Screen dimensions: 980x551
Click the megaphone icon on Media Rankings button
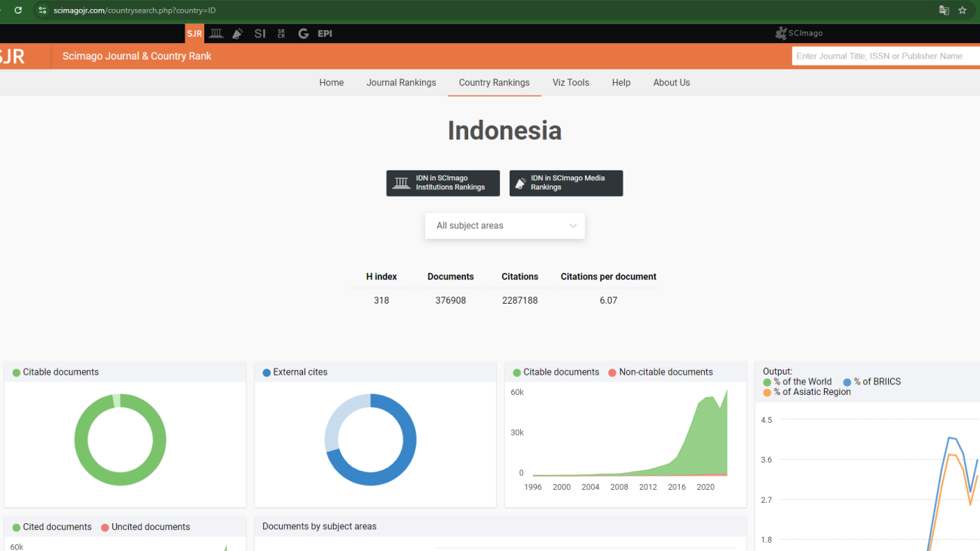[x=520, y=183]
